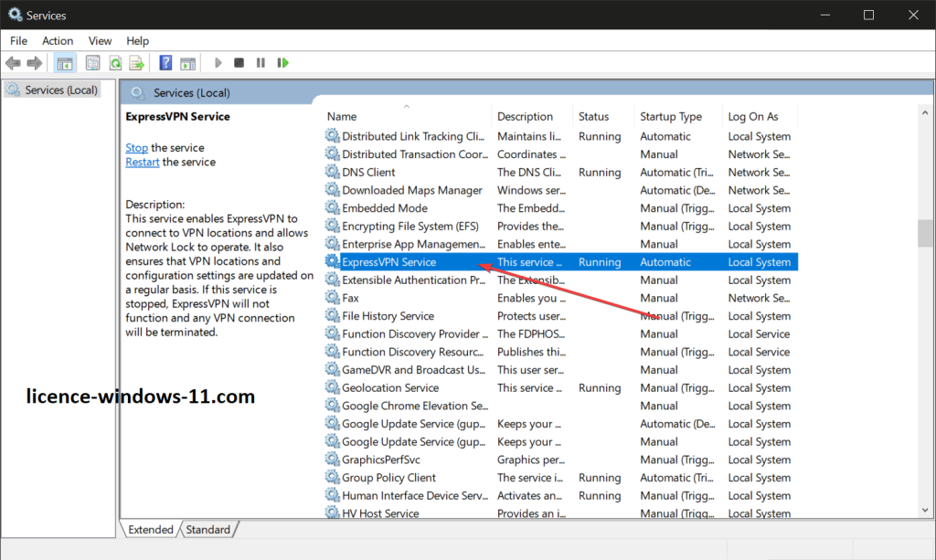
Task: Sort by the Status column header
Action: (593, 117)
